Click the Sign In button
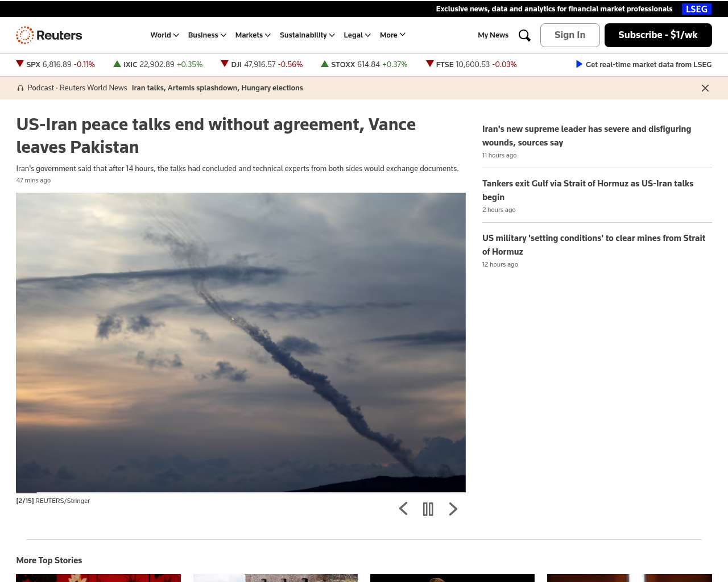The height and width of the screenshot is (582, 728). (x=570, y=35)
